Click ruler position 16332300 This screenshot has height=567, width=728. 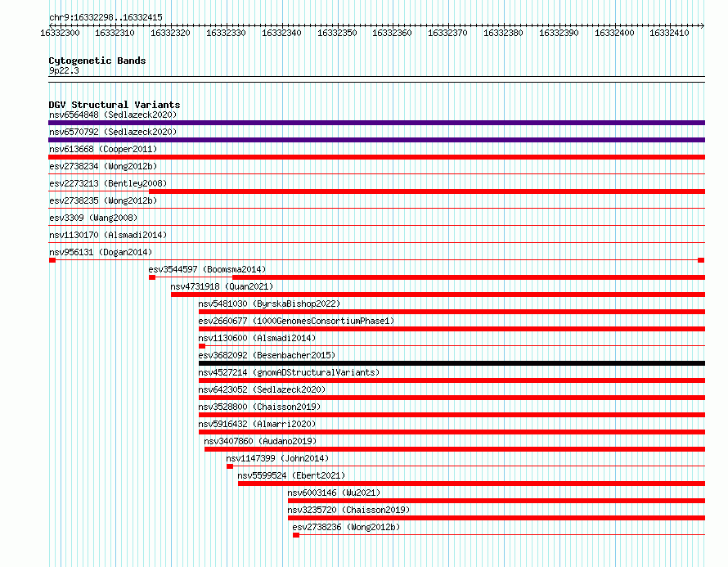click(60, 33)
